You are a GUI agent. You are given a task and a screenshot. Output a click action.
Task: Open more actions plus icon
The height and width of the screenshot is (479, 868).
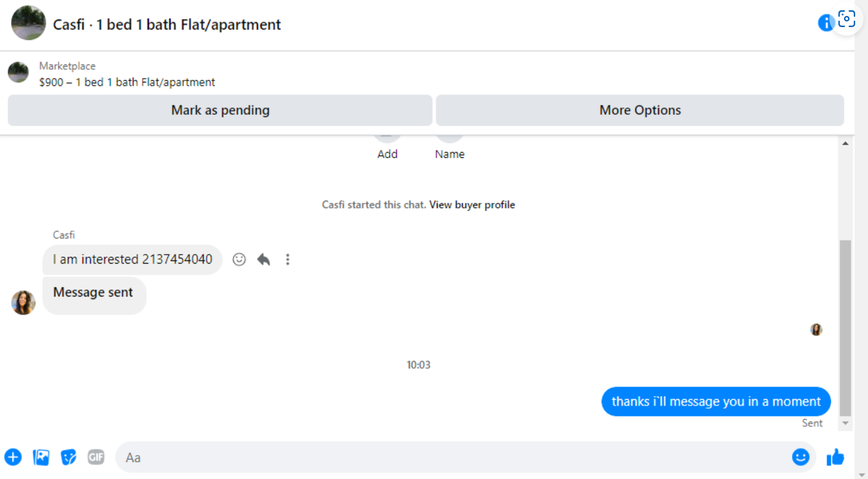click(x=13, y=457)
